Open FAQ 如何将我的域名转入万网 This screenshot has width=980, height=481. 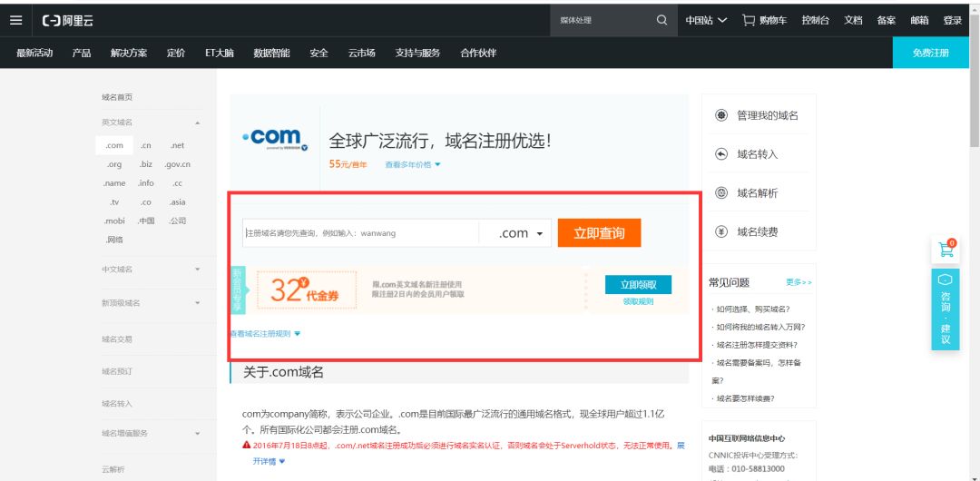click(x=760, y=327)
